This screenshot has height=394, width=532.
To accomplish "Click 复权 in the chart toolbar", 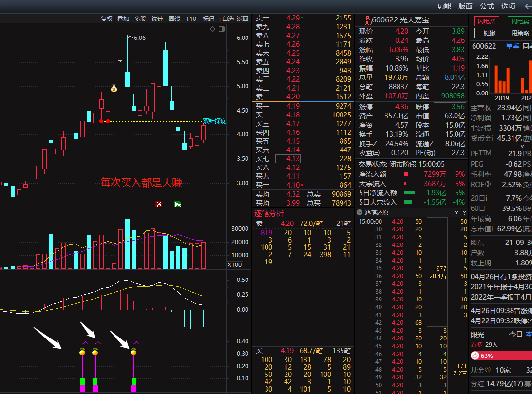I will click(x=107, y=19).
